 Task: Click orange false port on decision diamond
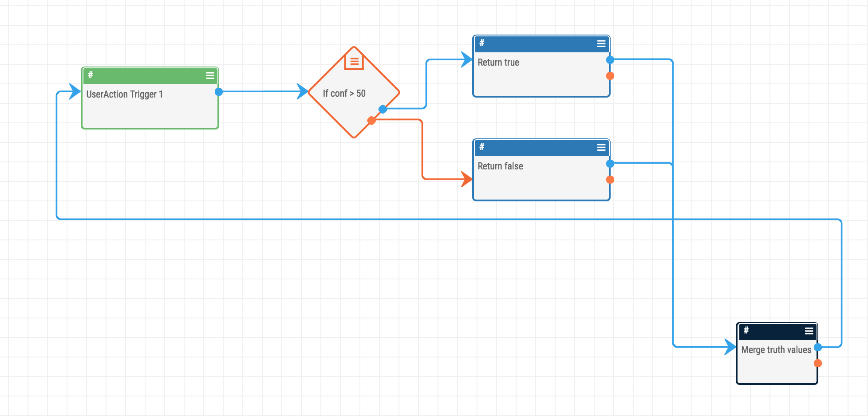pos(371,121)
